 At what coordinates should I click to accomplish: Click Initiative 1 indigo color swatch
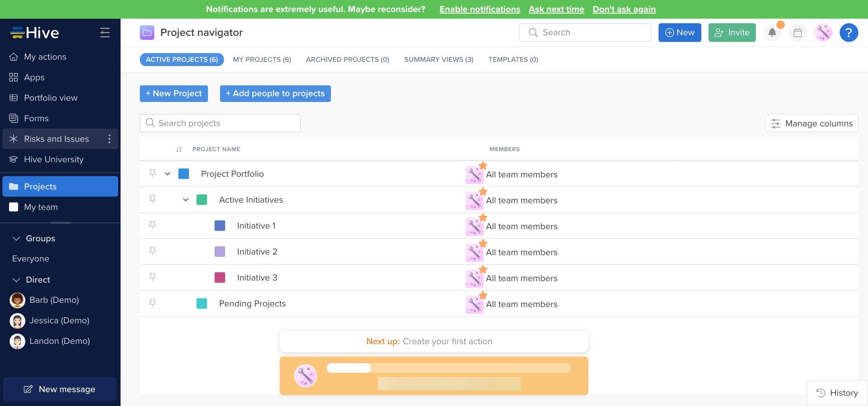(220, 225)
